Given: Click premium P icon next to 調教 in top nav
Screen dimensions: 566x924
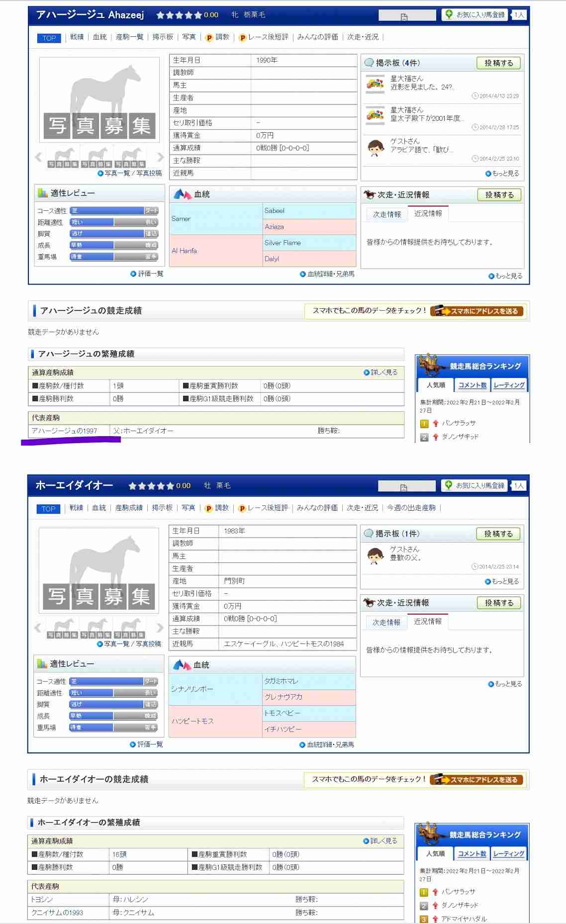Looking at the screenshot, I should tap(209, 37).
